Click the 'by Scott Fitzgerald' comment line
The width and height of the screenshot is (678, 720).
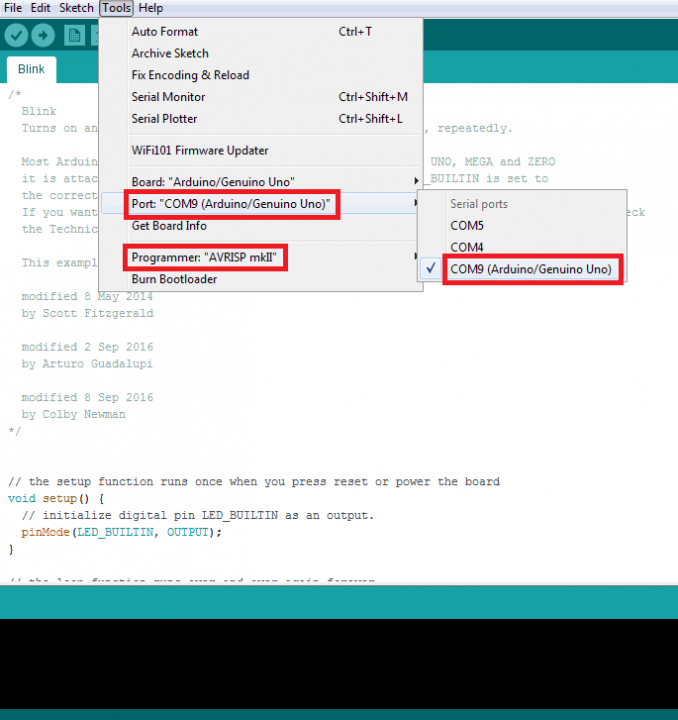coord(87,313)
